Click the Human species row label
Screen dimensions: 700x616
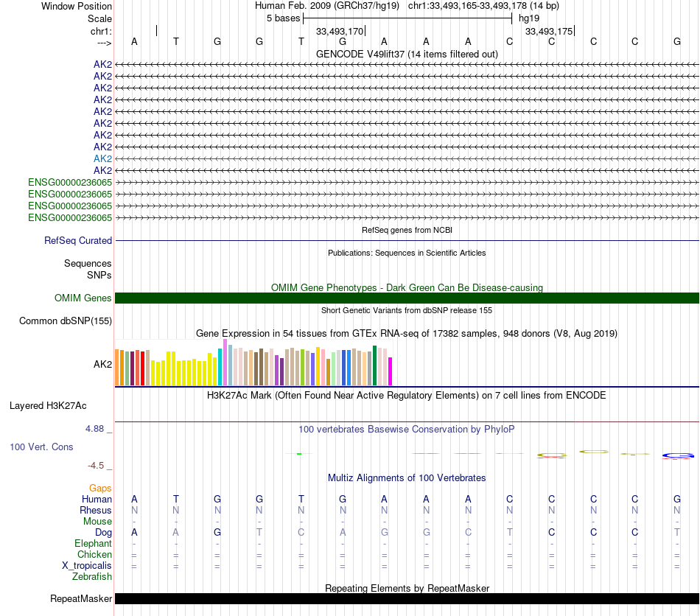point(97,499)
